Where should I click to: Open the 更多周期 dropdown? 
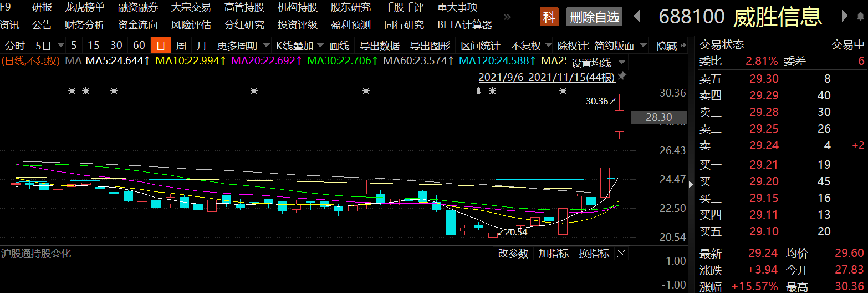242,46
